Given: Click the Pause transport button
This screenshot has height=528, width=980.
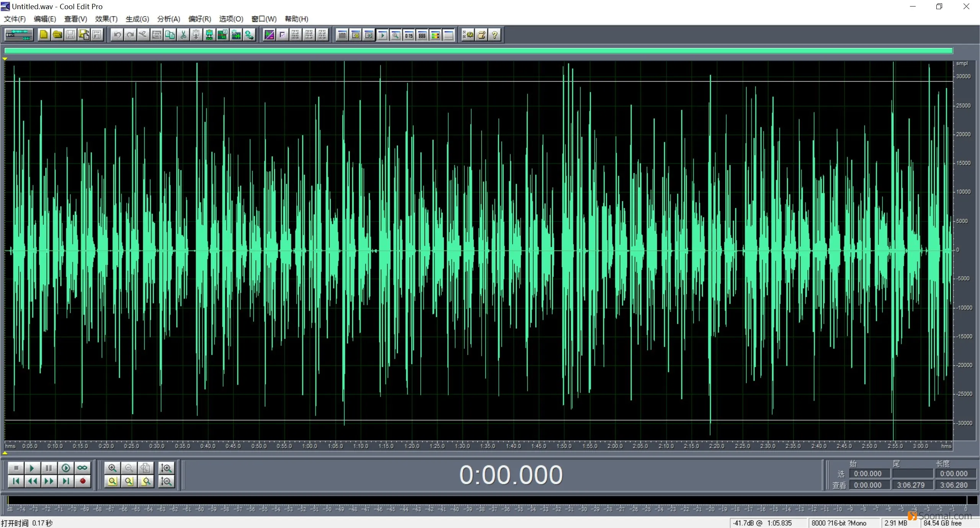Looking at the screenshot, I should (x=49, y=468).
